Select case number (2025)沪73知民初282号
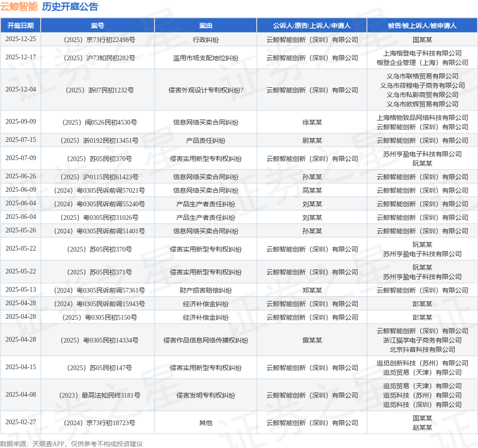The image size is (478, 448). (98, 58)
